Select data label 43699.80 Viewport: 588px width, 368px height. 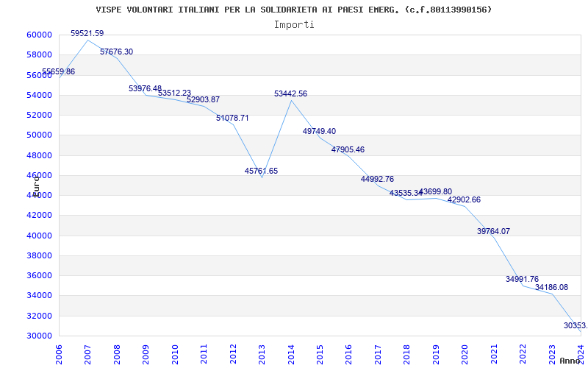[x=435, y=192]
